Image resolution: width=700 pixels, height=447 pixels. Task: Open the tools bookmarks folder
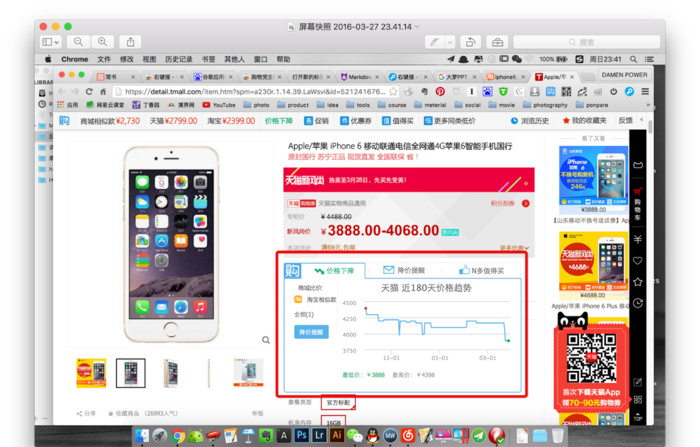[358, 105]
